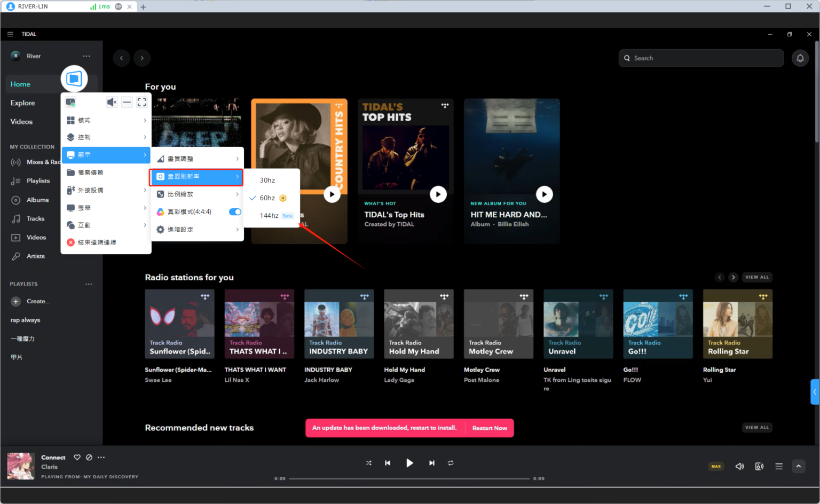The image size is (820, 504).
Task: Expand the 進階設定 submenu
Action: coord(198,230)
